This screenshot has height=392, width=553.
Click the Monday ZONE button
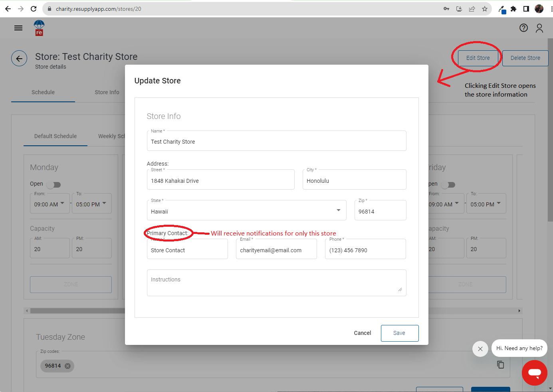click(71, 285)
